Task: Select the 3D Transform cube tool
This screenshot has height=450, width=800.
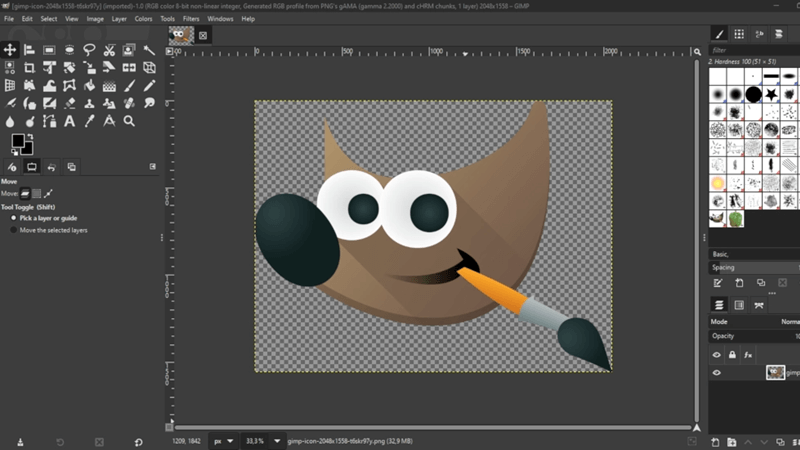Action: [x=149, y=67]
